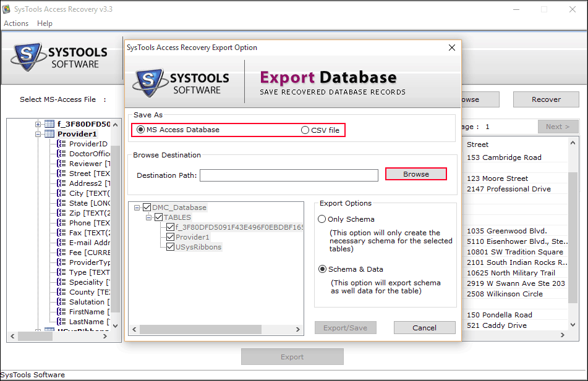The width and height of the screenshot is (588, 381).
Task: Cancel the export dialog
Action: pos(425,328)
